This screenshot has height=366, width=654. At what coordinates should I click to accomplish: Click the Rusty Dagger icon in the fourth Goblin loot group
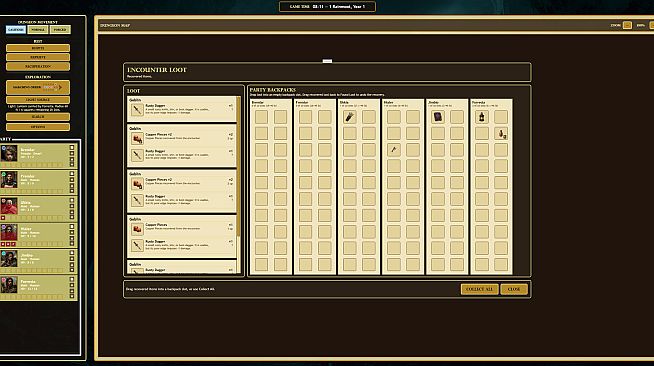point(137,246)
